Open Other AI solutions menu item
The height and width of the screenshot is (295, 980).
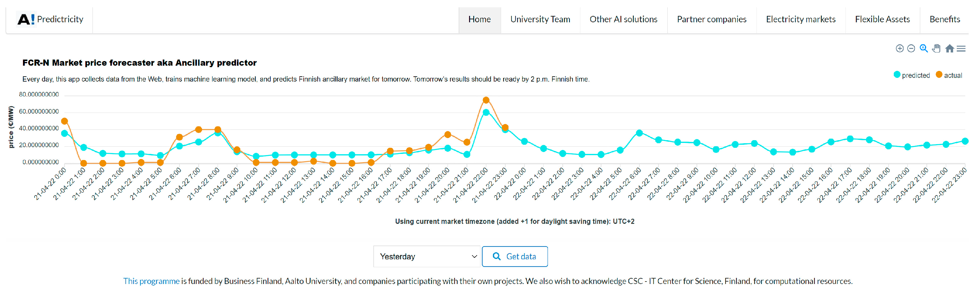point(623,19)
